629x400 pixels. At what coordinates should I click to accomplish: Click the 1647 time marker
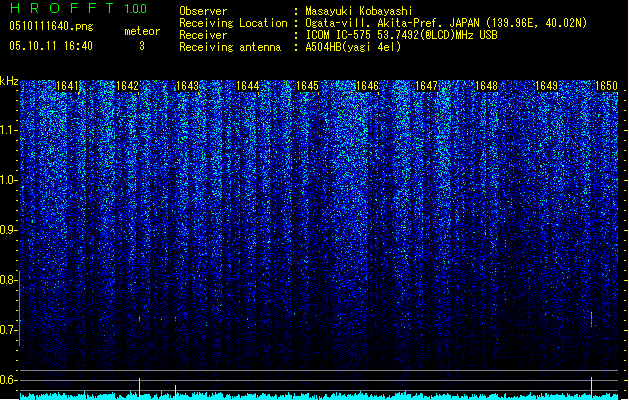(426, 86)
